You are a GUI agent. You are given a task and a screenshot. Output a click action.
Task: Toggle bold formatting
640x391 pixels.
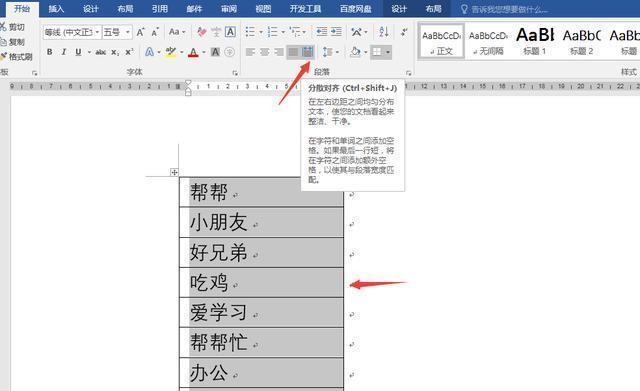[x=49, y=52]
